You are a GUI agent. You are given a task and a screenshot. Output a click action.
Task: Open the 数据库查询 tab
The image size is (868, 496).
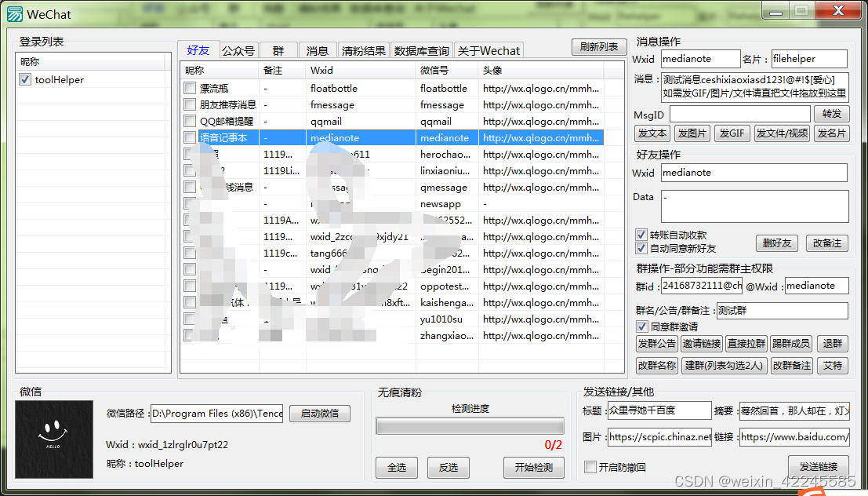(x=421, y=50)
